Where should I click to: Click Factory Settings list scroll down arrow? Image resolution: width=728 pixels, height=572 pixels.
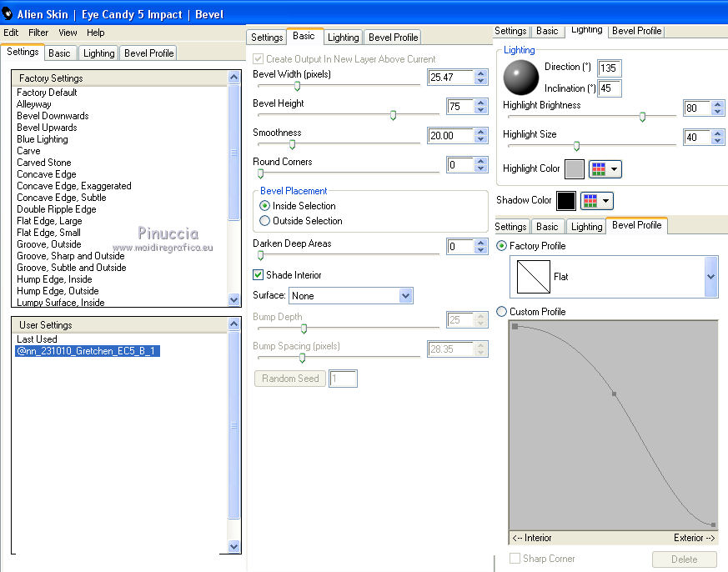pos(234,300)
